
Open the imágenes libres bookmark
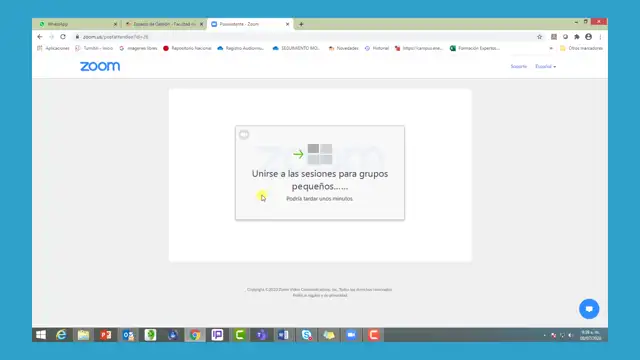click(138, 48)
